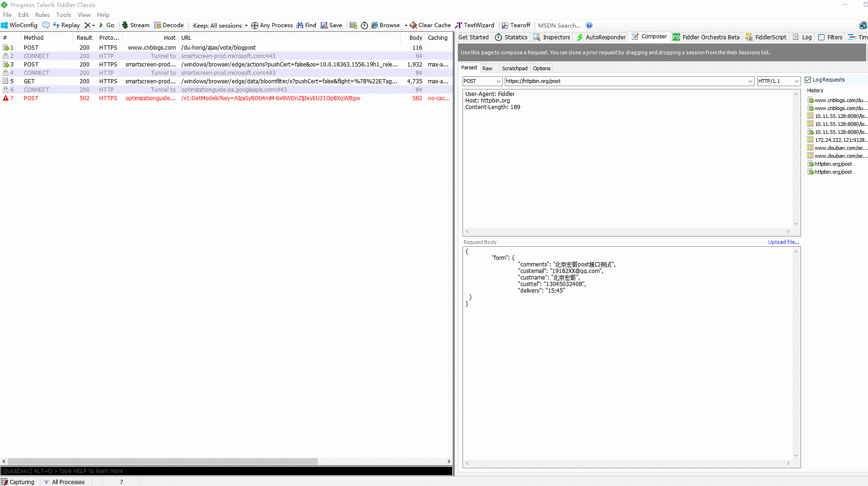868x486 pixels.
Task: Open the All Processes filter in status bar
Action: (64, 482)
